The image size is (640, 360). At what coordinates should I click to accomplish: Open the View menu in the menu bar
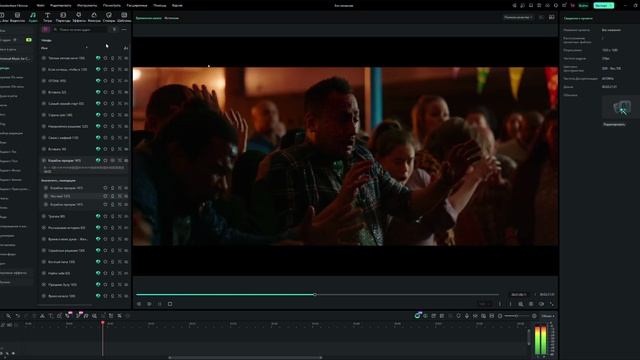click(111, 5)
